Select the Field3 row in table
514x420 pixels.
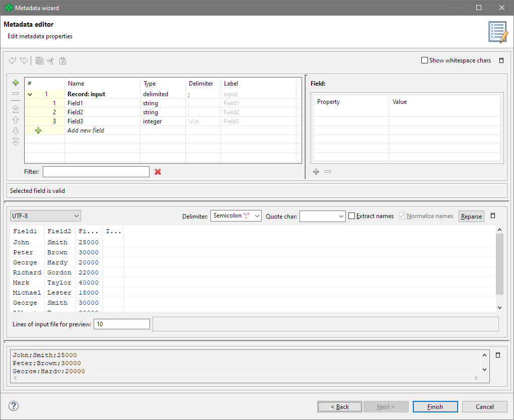[x=76, y=121]
